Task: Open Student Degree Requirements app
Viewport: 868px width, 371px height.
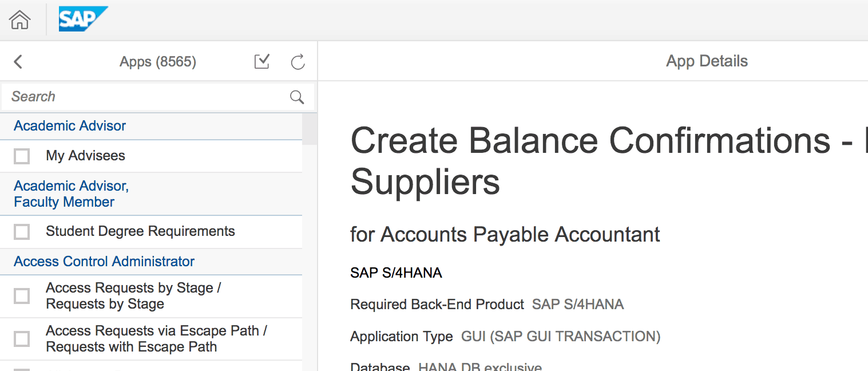Action: [x=151, y=232]
